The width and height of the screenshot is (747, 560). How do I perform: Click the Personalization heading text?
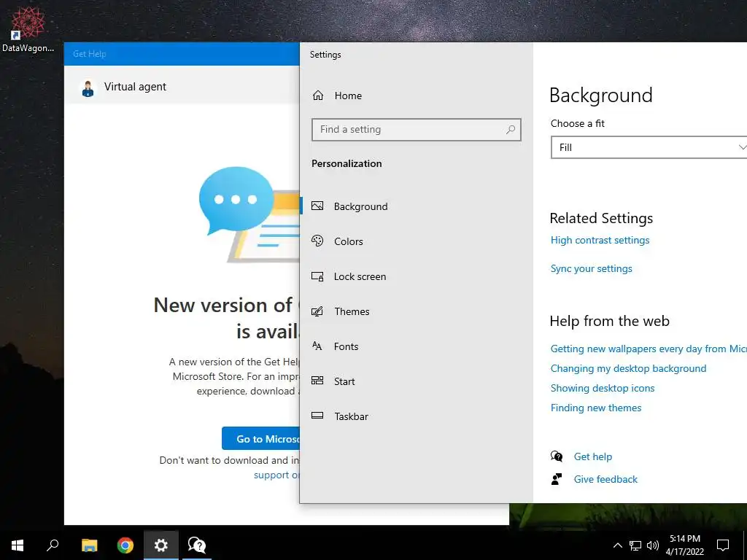347,163
